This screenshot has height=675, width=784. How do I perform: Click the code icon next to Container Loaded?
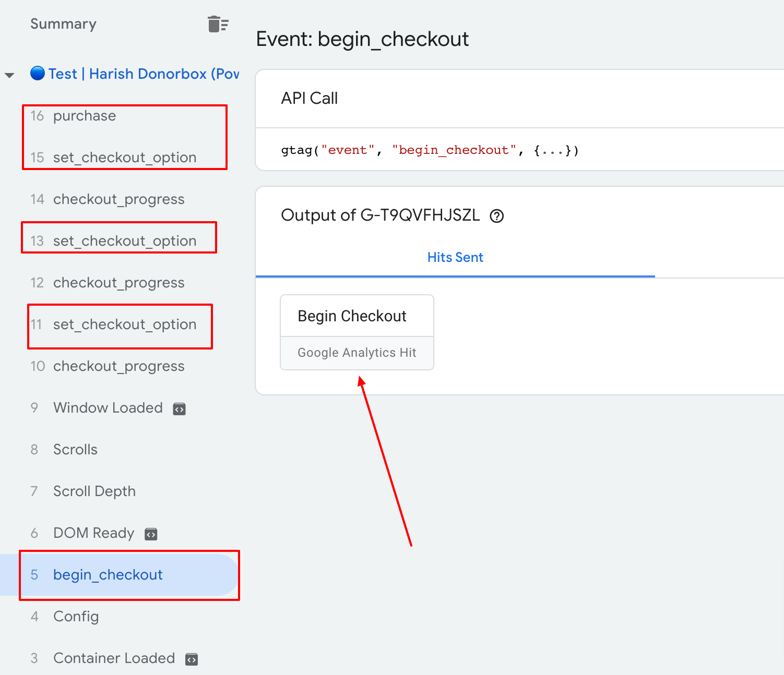point(192,659)
